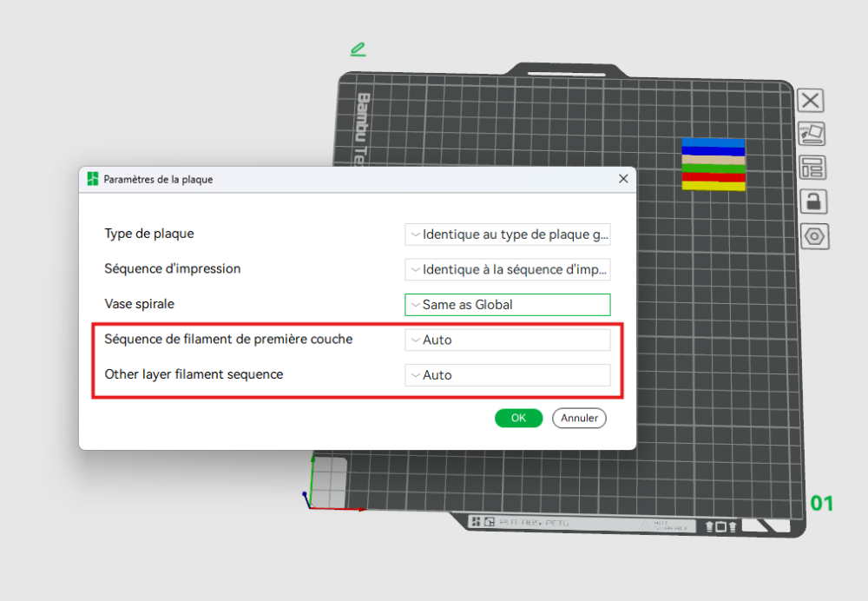Click the Other layer filament sequence label

pos(194,374)
